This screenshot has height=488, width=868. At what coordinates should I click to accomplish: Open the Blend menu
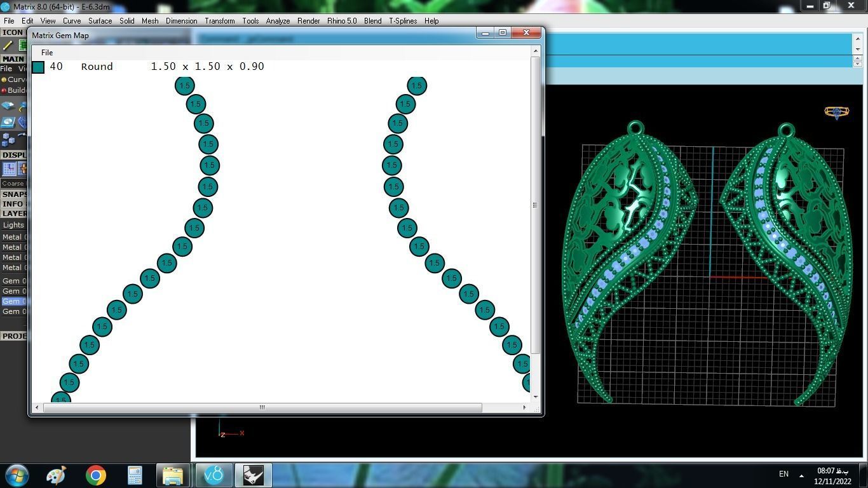373,21
